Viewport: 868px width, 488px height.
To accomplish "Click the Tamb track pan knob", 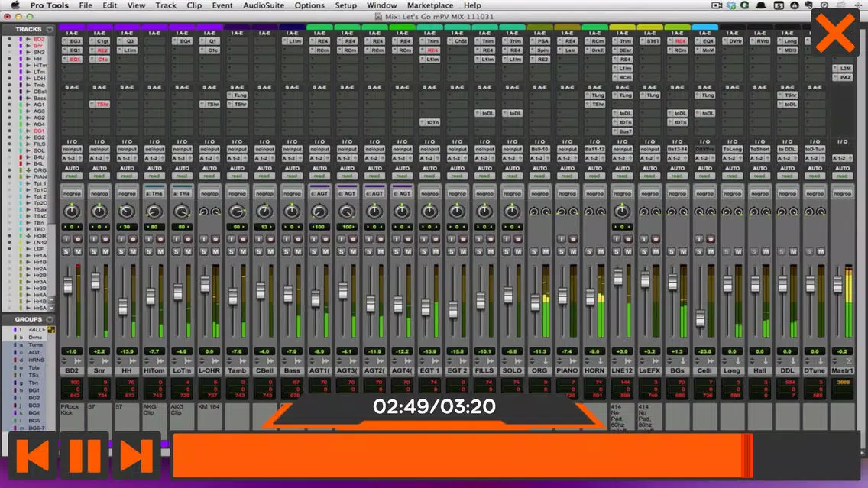I will pyautogui.click(x=237, y=211).
